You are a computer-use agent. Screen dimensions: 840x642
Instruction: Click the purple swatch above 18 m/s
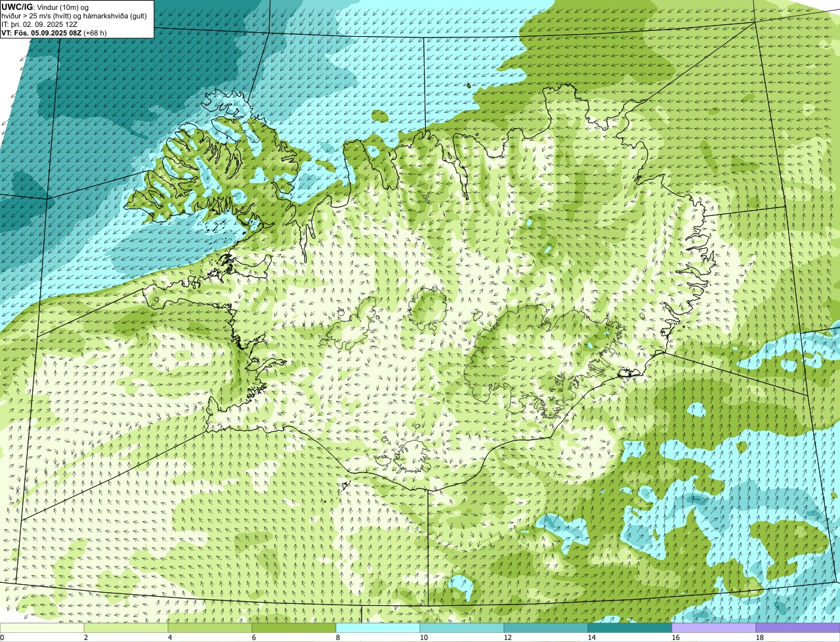(798, 628)
